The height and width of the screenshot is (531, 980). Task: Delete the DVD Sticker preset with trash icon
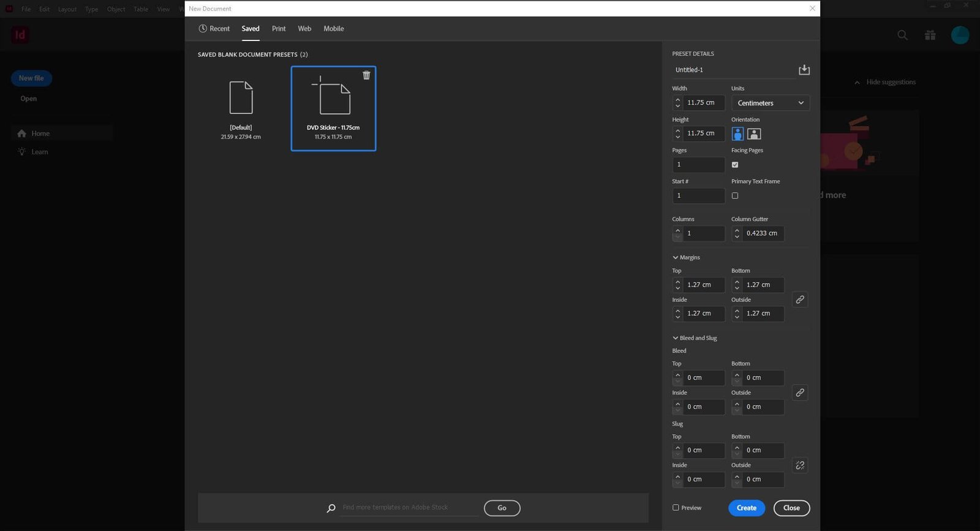(x=366, y=75)
